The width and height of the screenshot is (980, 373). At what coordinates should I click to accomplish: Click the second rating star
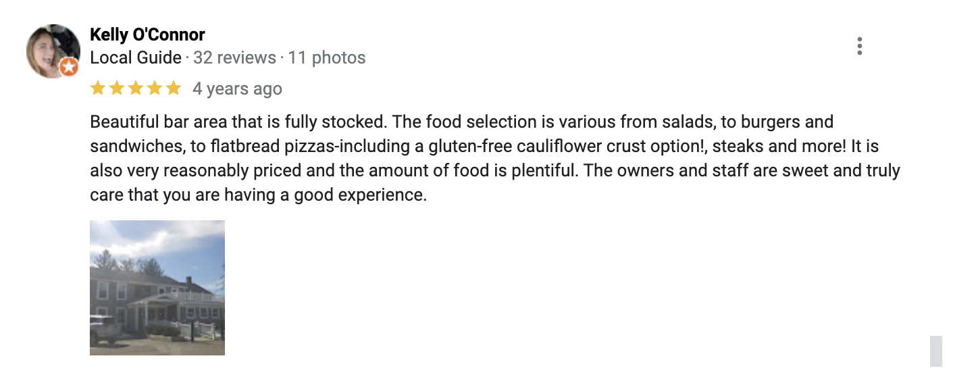coord(117,89)
